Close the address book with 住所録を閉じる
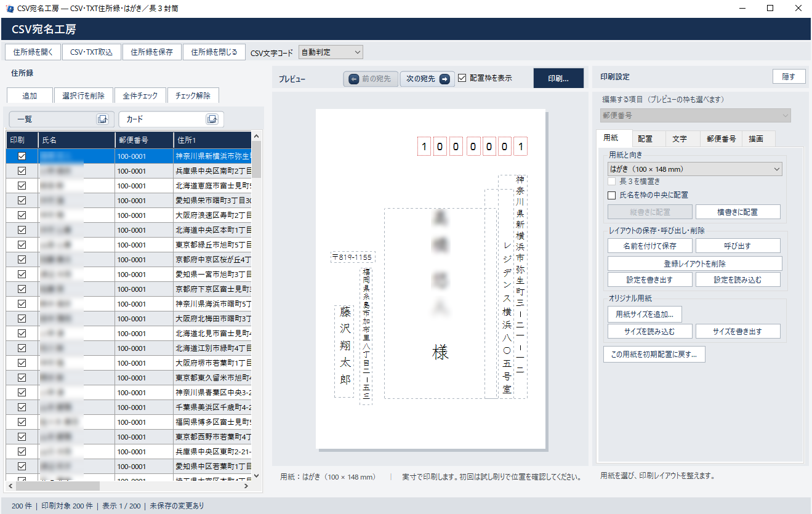Screen dimensions: 812x514 tap(214, 52)
